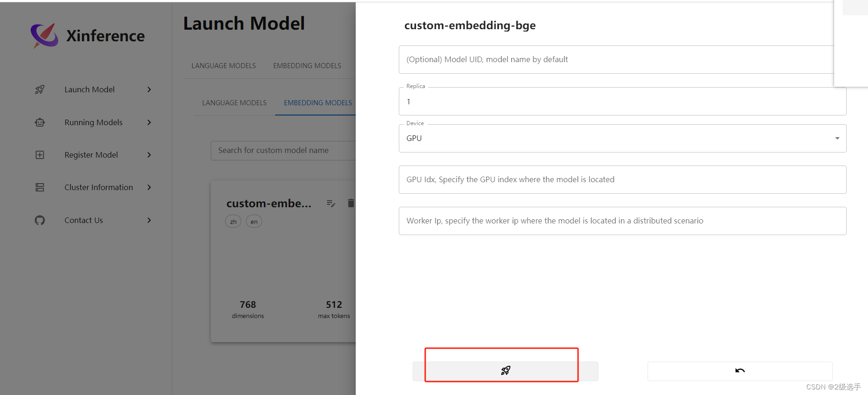
Task: Expand the Running Models sidebar chevron
Action: pos(149,122)
